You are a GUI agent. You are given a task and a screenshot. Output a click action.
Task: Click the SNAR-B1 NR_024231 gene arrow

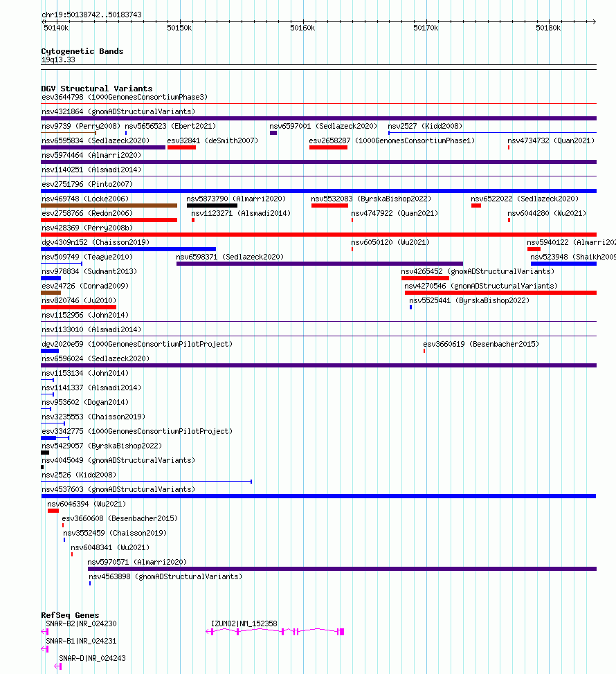[45, 648]
